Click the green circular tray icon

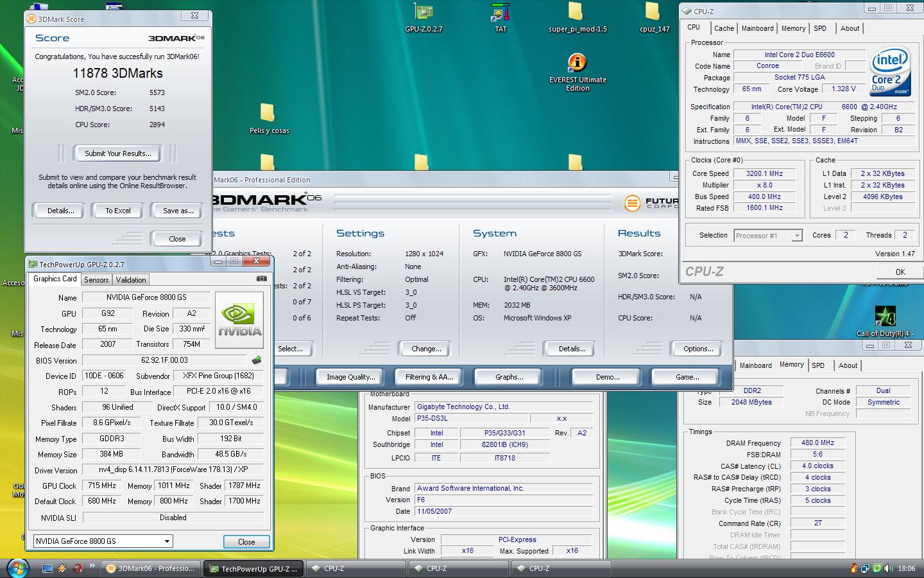[x=877, y=568]
